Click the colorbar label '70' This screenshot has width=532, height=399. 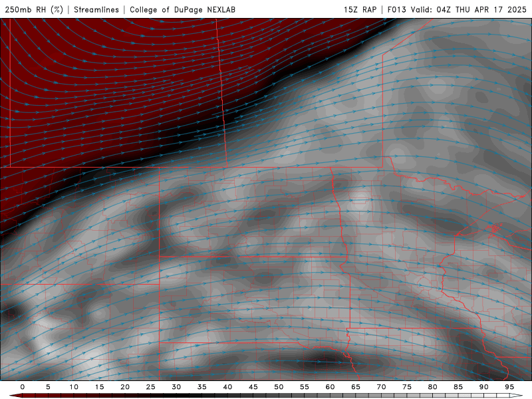click(381, 387)
